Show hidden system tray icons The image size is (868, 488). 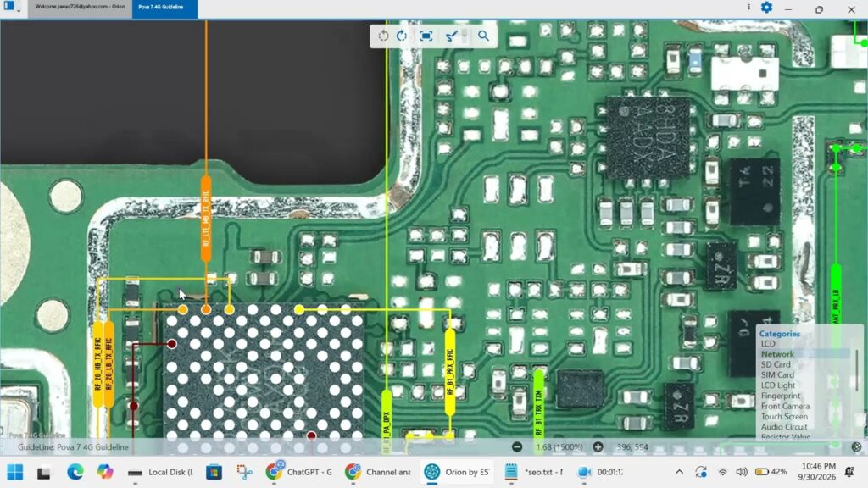[x=679, y=472]
